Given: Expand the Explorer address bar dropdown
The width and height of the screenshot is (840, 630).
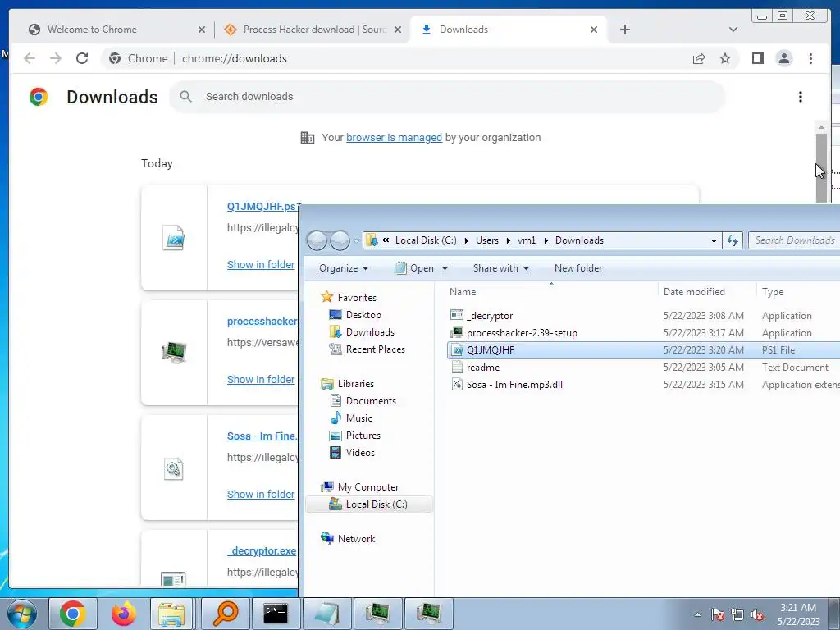Looking at the screenshot, I should click(714, 240).
